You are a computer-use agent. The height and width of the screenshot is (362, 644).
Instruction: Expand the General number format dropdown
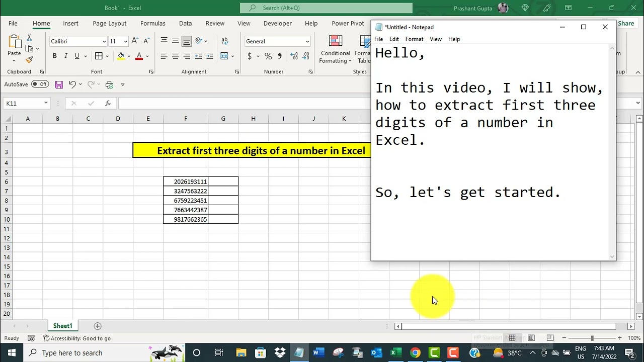pos(307,42)
